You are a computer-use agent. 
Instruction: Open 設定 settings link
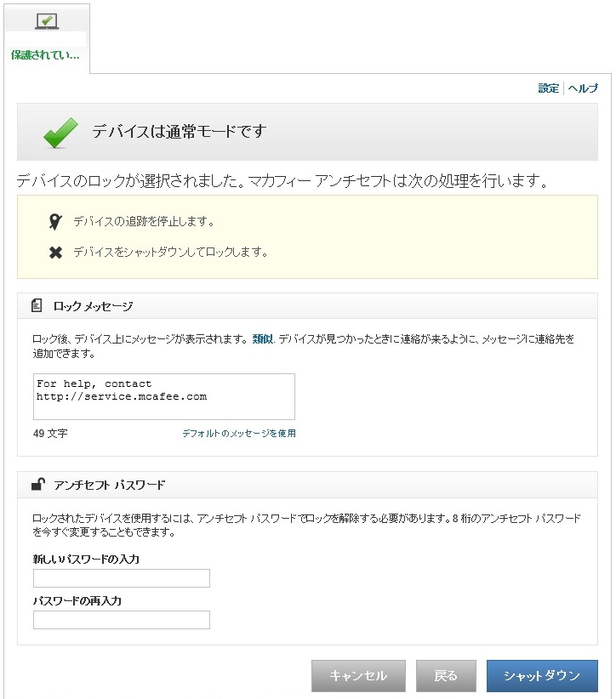tap(549, 88)
